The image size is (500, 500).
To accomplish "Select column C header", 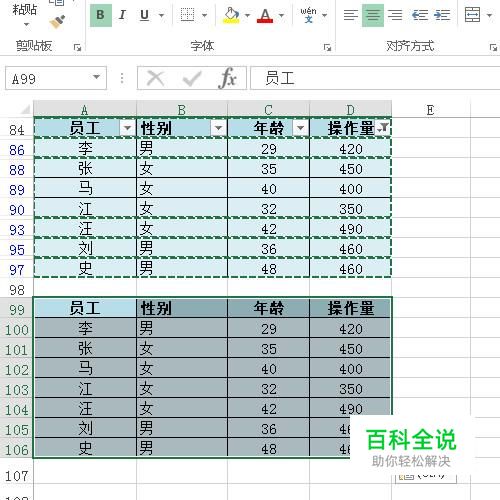I will [268, 109].
